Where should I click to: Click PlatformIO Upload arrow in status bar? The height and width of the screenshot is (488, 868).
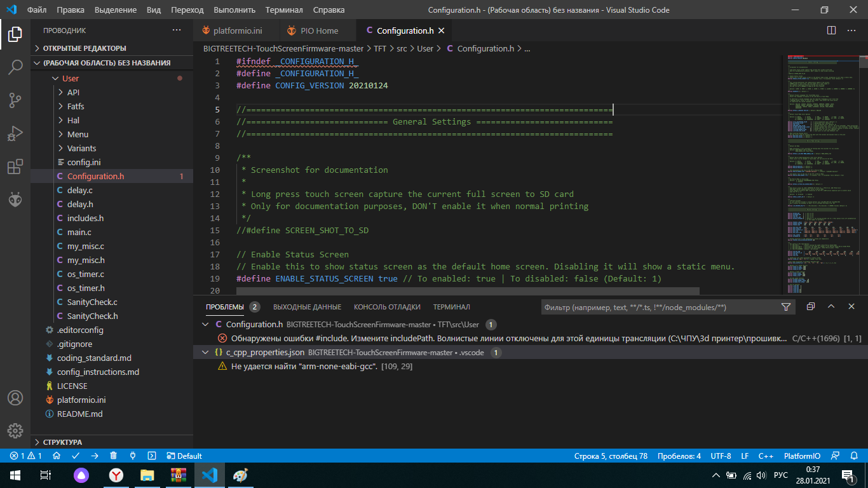(x=95, y=456)
